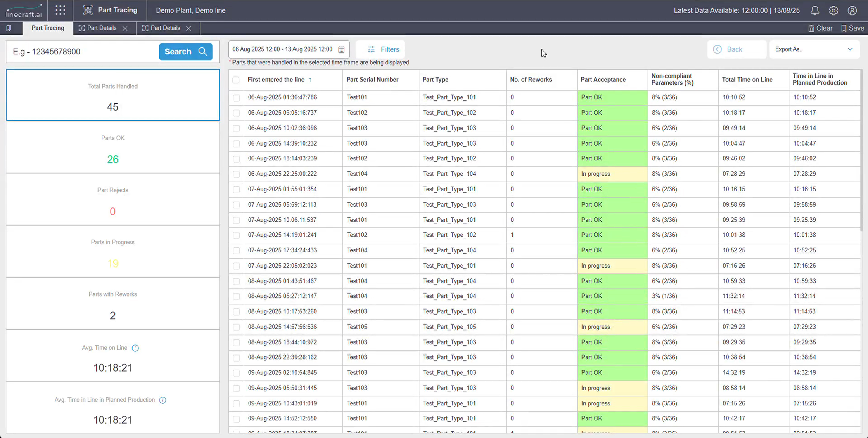Switch to the Part Tracing tab
Viewport: 868px width, 438px height.
[x=48, y=28]
